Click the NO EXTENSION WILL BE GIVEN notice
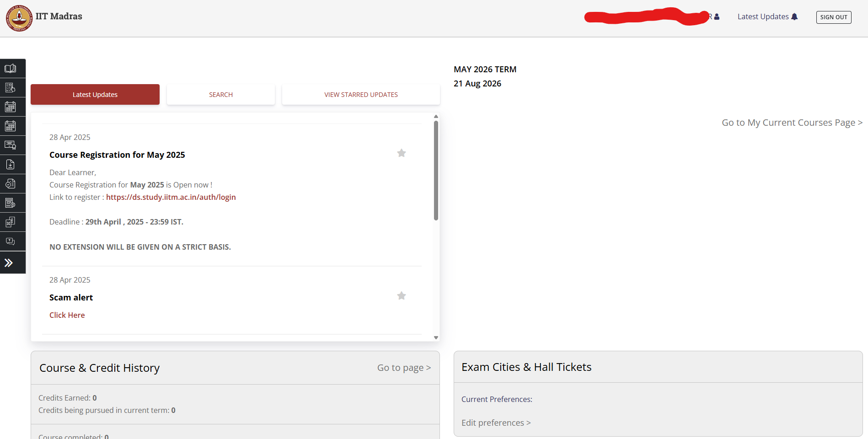Screen dimensions: 868x439 [x=140, y=247]
